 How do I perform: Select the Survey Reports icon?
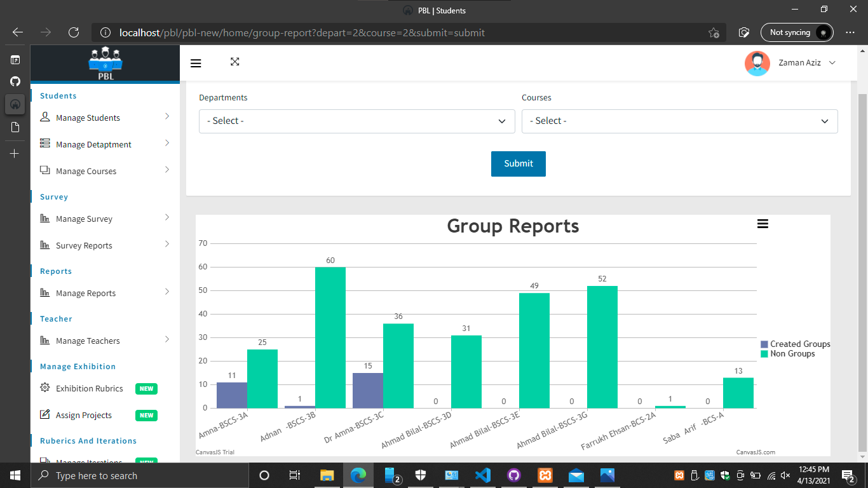[44, 245]
